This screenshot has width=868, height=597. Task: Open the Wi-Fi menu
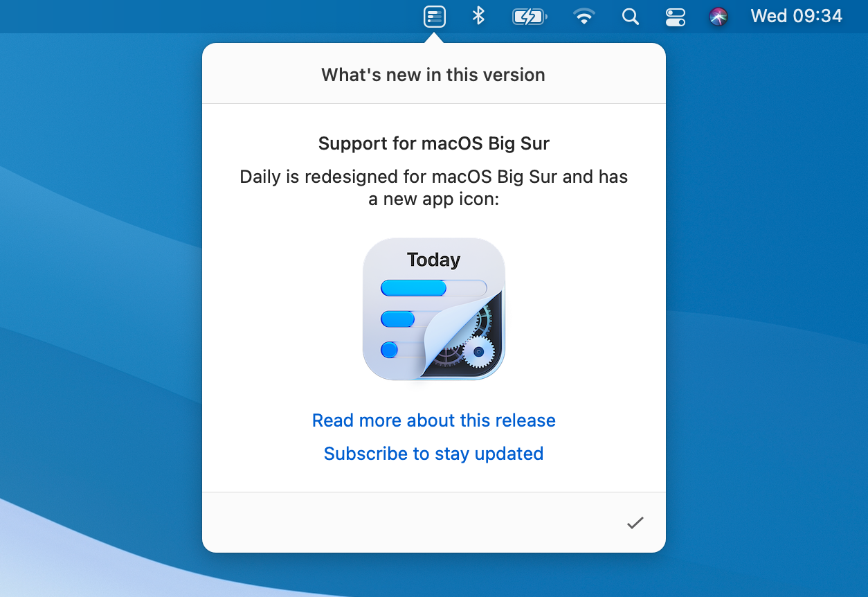[585, 17]
